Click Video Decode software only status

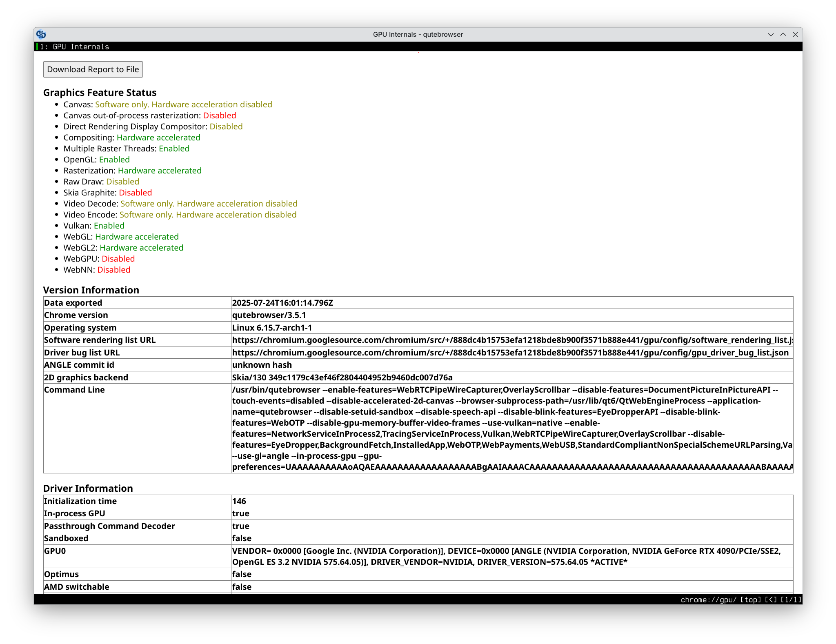209,204
